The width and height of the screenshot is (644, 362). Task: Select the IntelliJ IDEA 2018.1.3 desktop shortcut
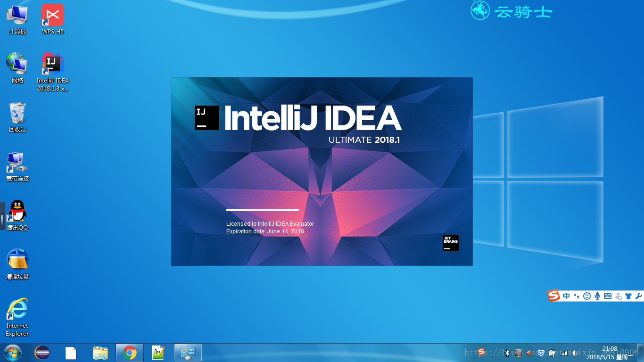[53, 72]
